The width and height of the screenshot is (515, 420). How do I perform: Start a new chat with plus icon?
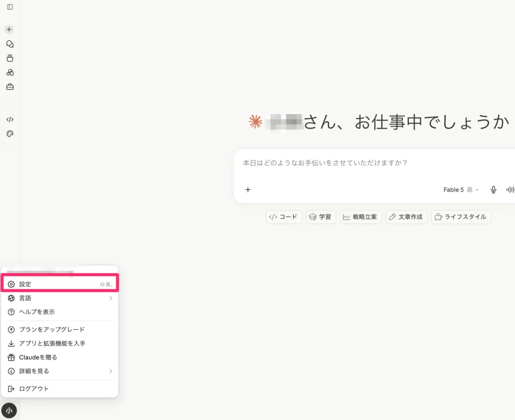pos(9,30)
